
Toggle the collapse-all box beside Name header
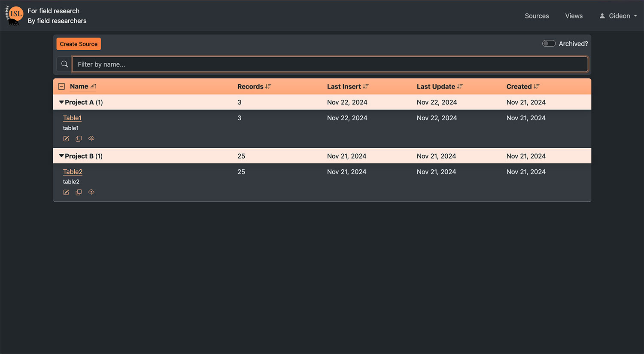[x=61, y=86]
